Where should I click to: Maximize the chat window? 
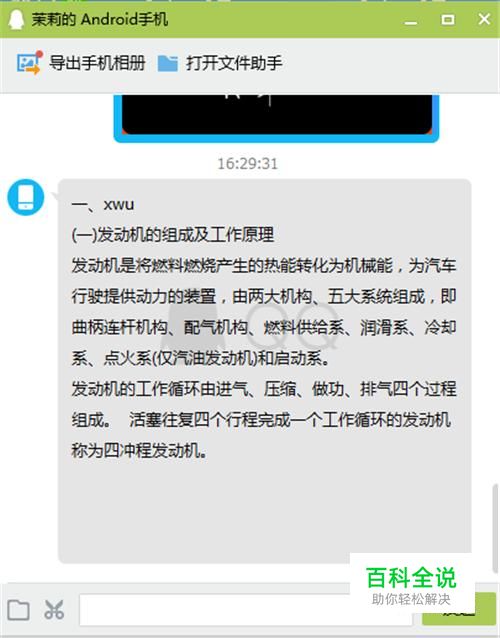tap(448, 19)
